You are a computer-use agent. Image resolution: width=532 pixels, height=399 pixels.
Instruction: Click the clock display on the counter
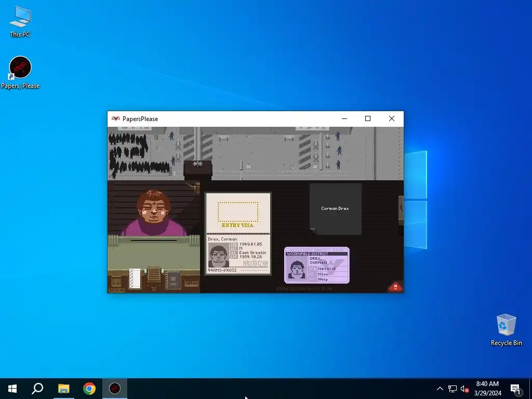pyautogui.click(x=191, y=283)
